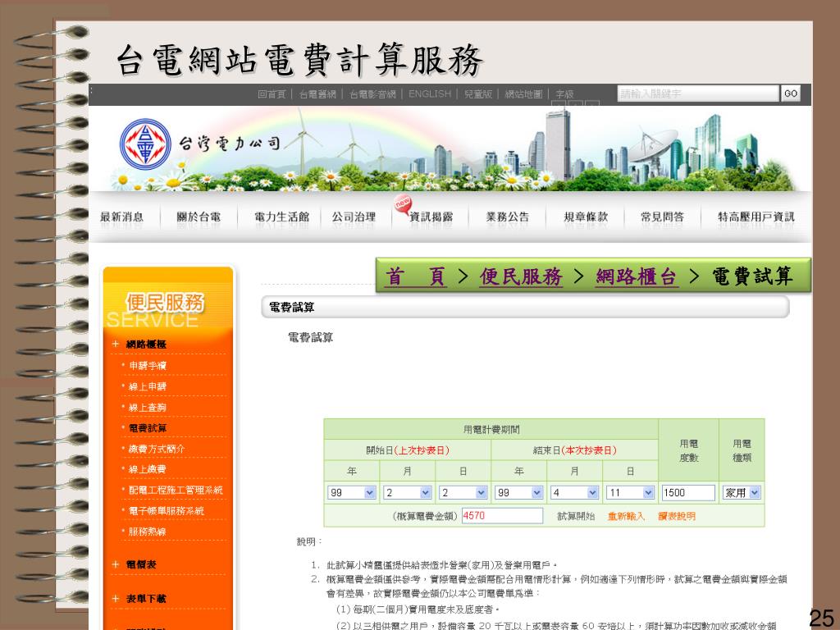The height and width of the screenshot is (630, 840).
Task: Open the 回首頁 top link
Action: click(x=272, y=94)
